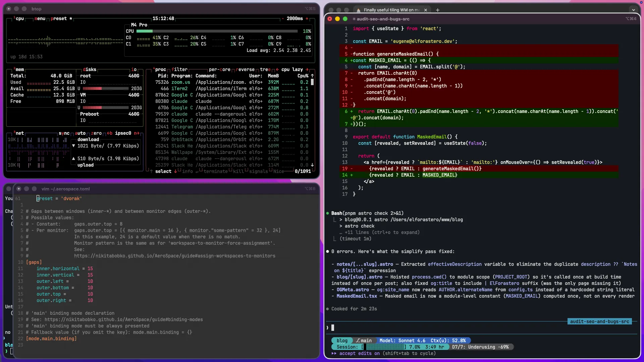Image resolution: width=644 pixels, height=362 pixels.
Task: Expand the browser window chevron dropdown
Action: [x=634, y=10]
